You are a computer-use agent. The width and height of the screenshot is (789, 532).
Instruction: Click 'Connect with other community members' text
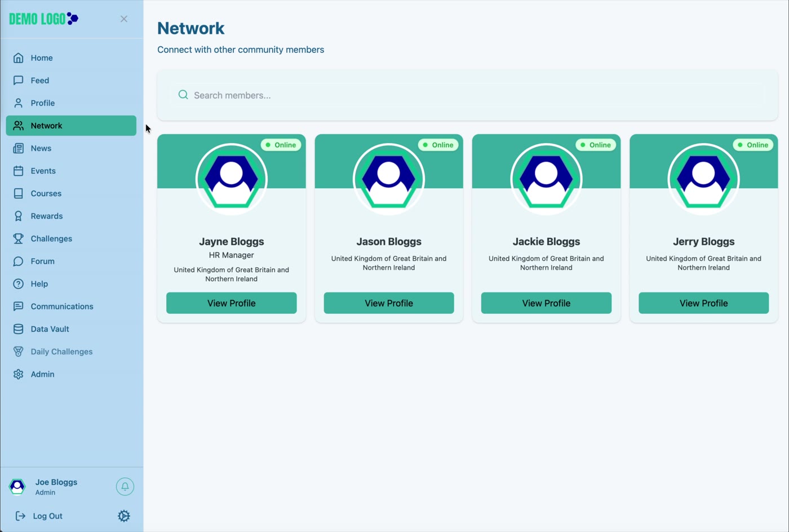coord(241,50)
